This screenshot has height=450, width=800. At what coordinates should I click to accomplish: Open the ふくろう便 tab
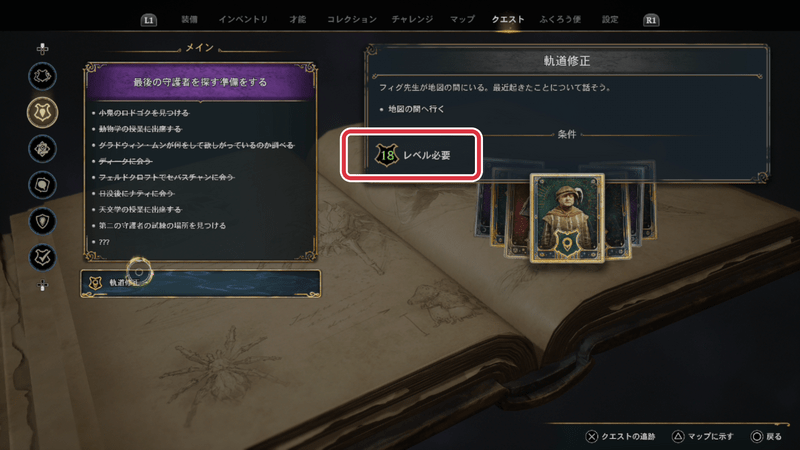pyautogui.click(x=560, y=19)
